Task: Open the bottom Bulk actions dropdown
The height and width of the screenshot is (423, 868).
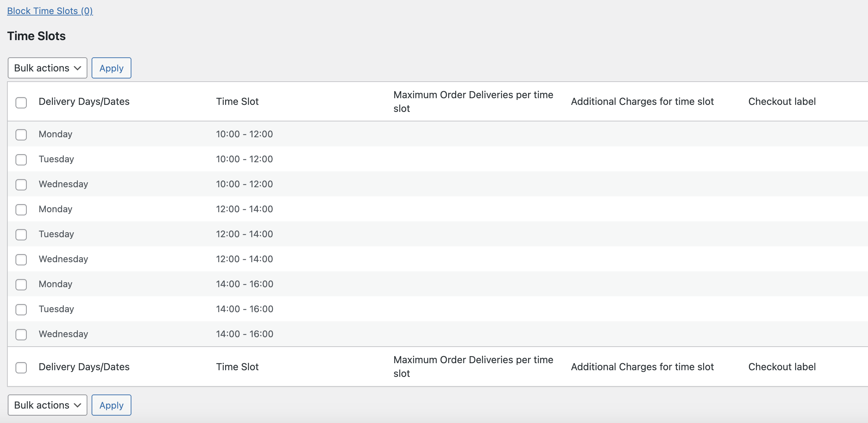Action: (47, 405)
